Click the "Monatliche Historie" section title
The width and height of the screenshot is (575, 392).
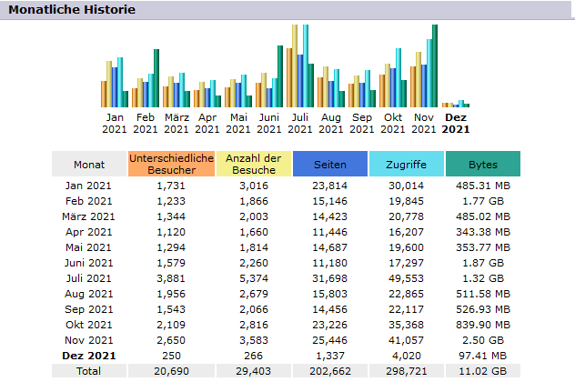pyautogui.click(x=73, y=10)
